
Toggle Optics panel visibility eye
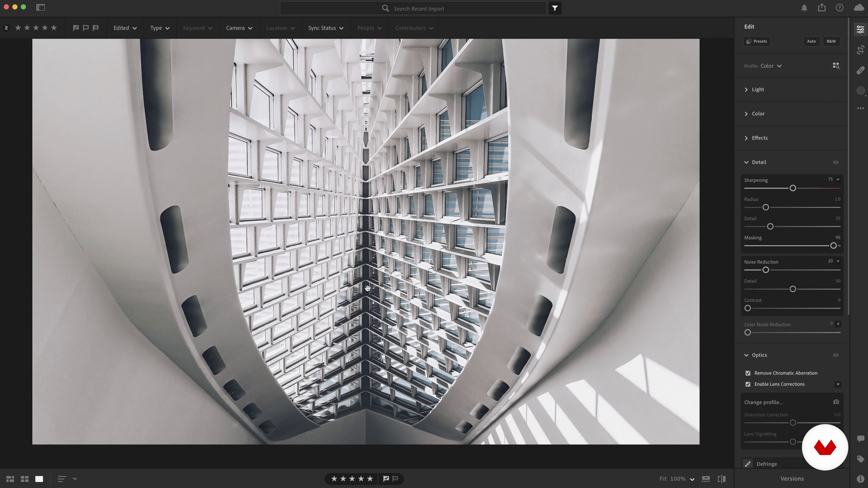tap(836, 355)
